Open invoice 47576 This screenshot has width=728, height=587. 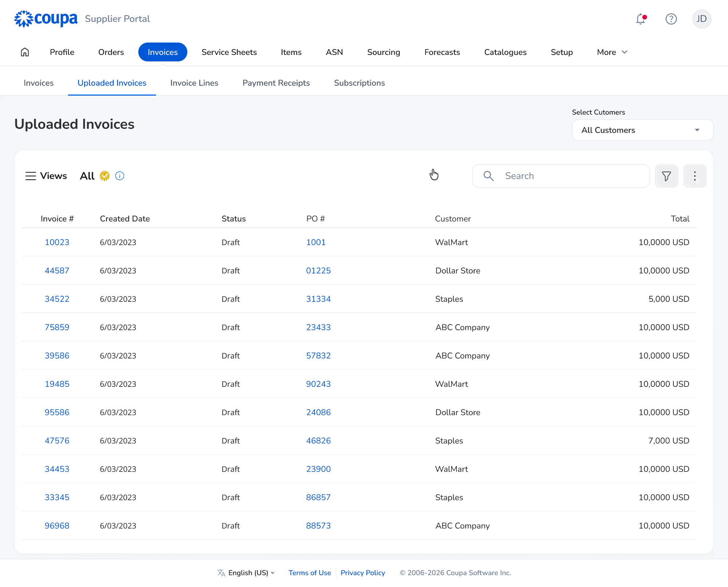[57, 441]
